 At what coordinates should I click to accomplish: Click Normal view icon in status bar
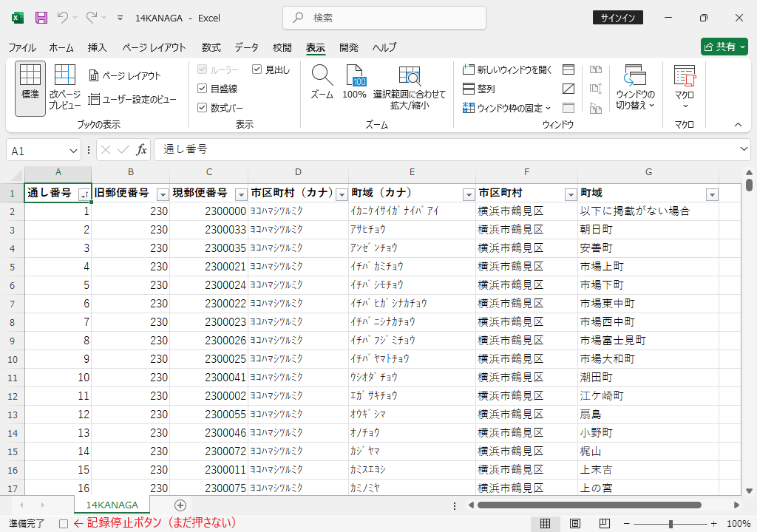click(x=545, y=524)
